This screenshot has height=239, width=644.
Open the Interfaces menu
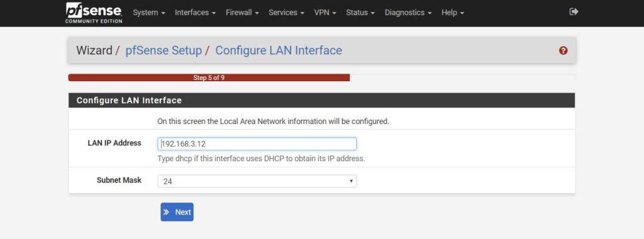click(x=195, y=13)
